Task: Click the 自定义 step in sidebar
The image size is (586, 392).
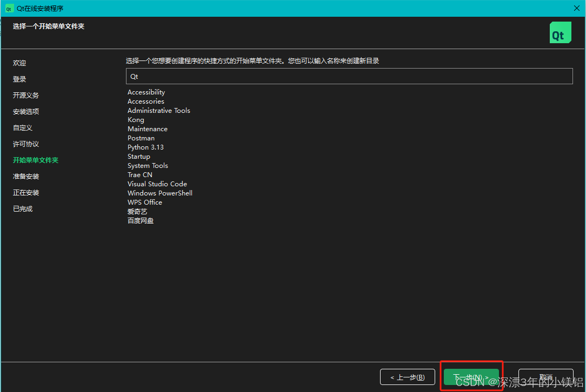Action: pyautogui.click(x=22, y=127)
